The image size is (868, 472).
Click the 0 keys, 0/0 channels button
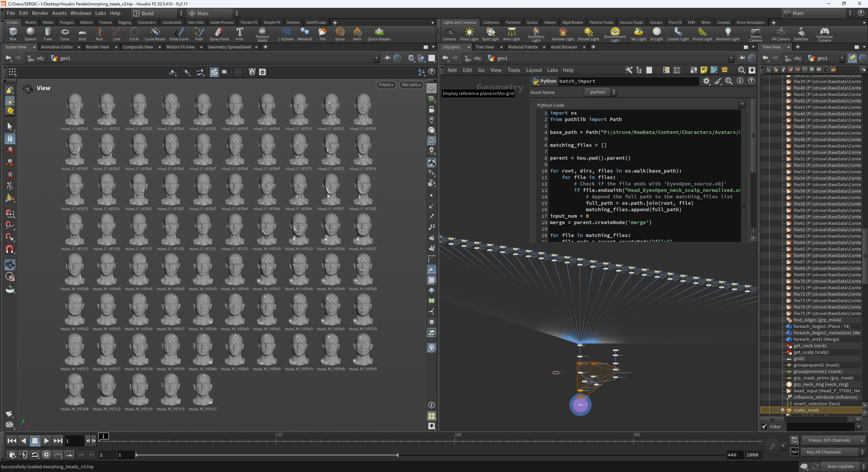(x=833, y=440)
